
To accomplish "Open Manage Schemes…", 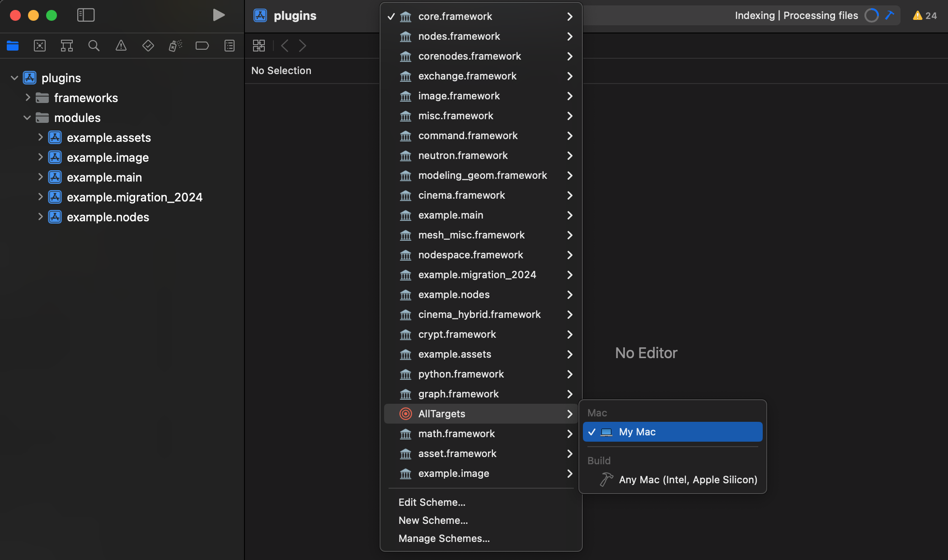I will [481, 538].
